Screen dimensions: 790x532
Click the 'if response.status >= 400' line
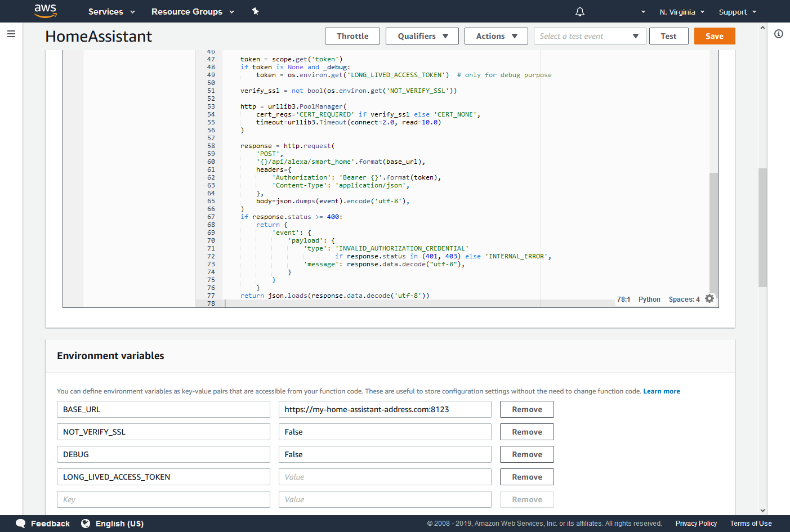pos(291,217)
